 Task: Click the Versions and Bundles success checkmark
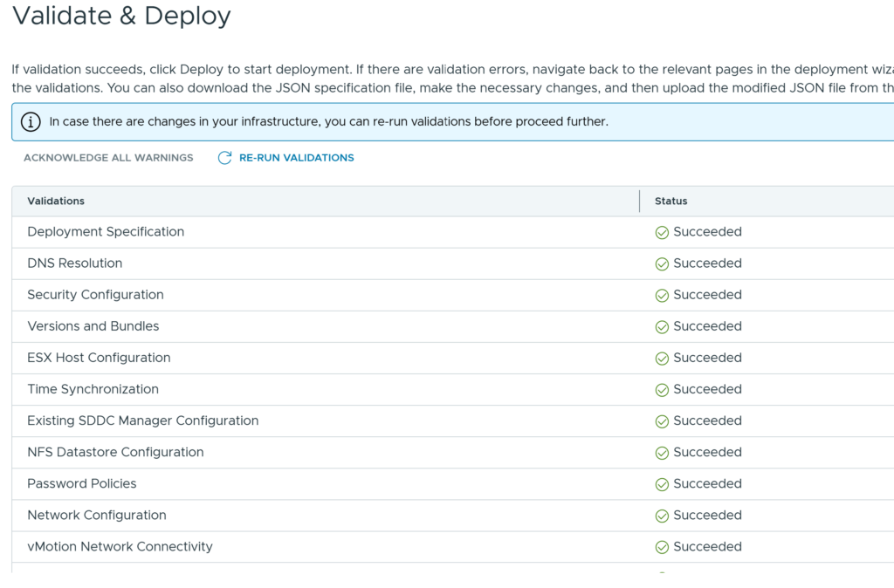(662, 327)
